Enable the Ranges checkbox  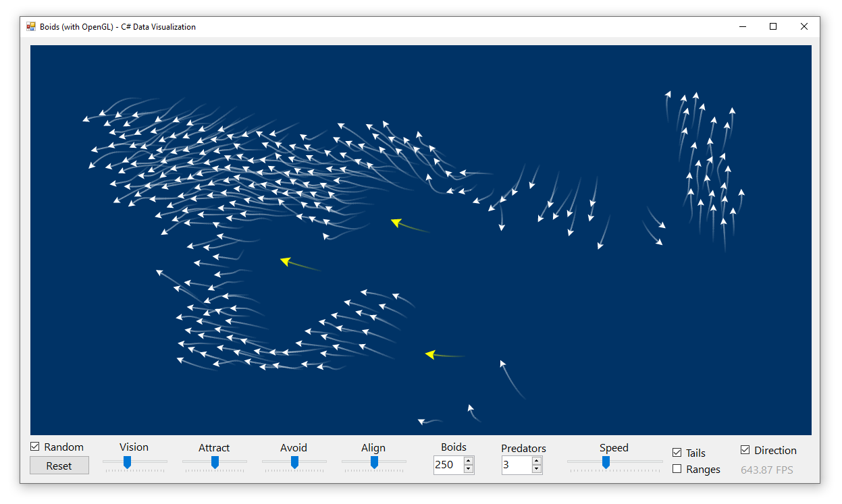click(677, 469)
